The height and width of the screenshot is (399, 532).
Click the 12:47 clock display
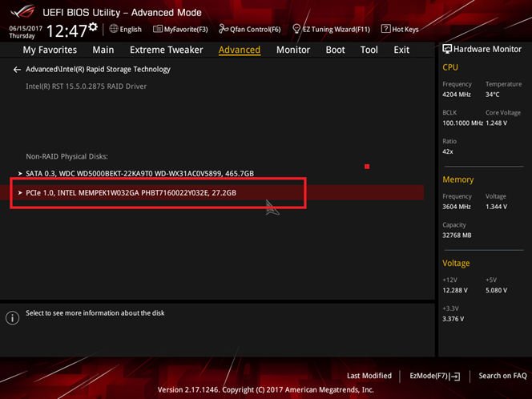[66, 31]
